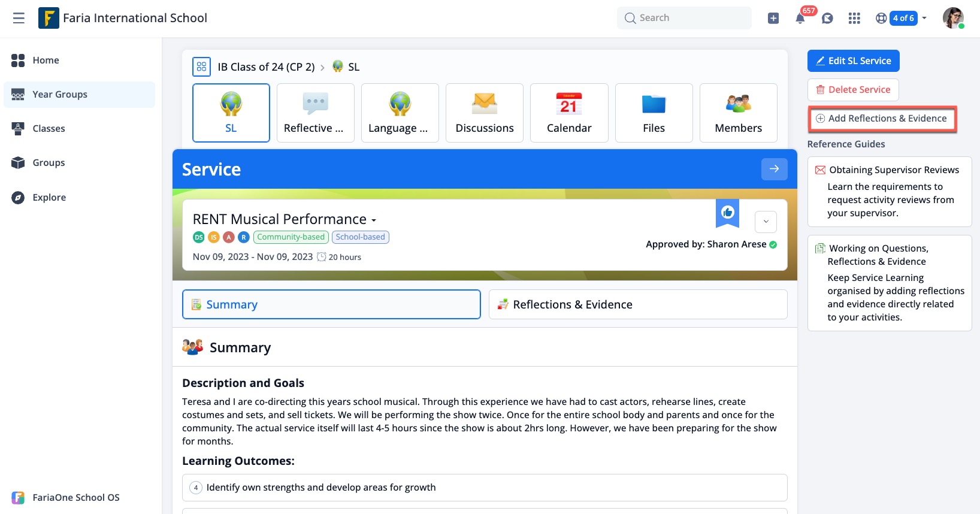The height and width of the screenshot is (514, 980).
Task: Click the notifications bell icon
Action: click(x=800, y=19)
